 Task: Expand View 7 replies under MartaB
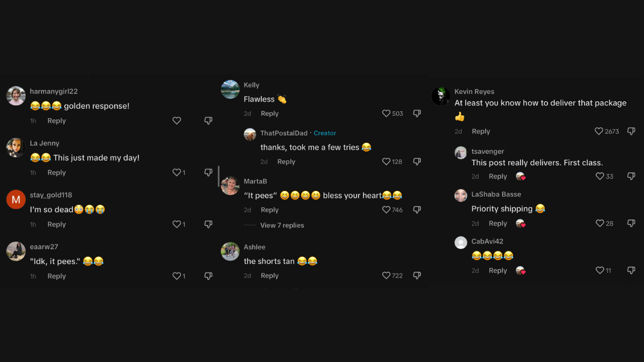[x=282, y=225]
